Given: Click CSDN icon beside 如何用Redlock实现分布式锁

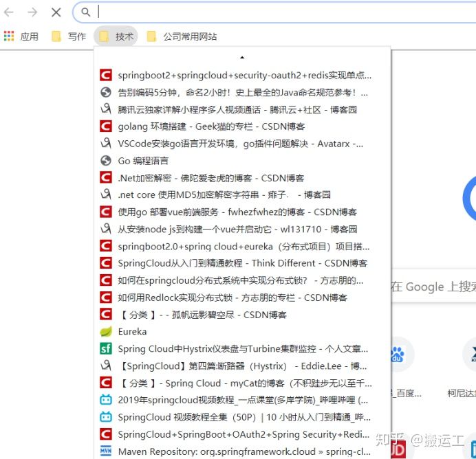Looking at the screenshot, I should pyautogui.click(x=106, y=298).
